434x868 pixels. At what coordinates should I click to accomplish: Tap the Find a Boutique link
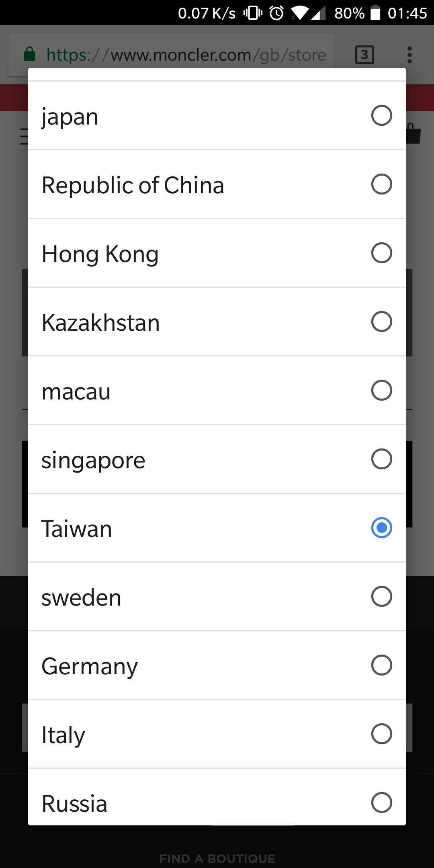pyautogui.click(x=217, y=859)
